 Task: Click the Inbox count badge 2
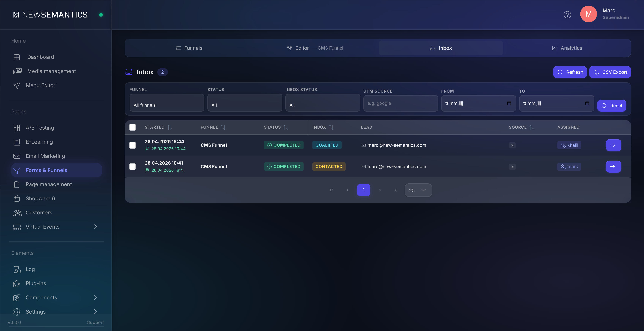pos(162,72)
